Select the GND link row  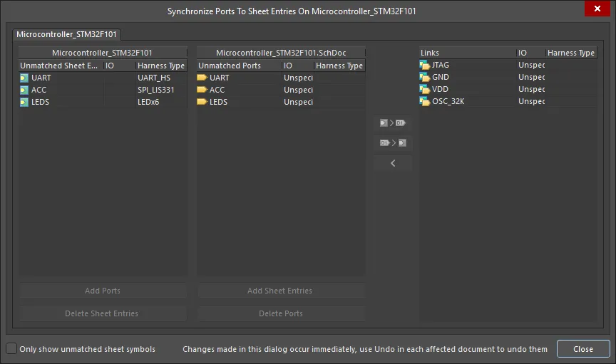click(508, 78)
